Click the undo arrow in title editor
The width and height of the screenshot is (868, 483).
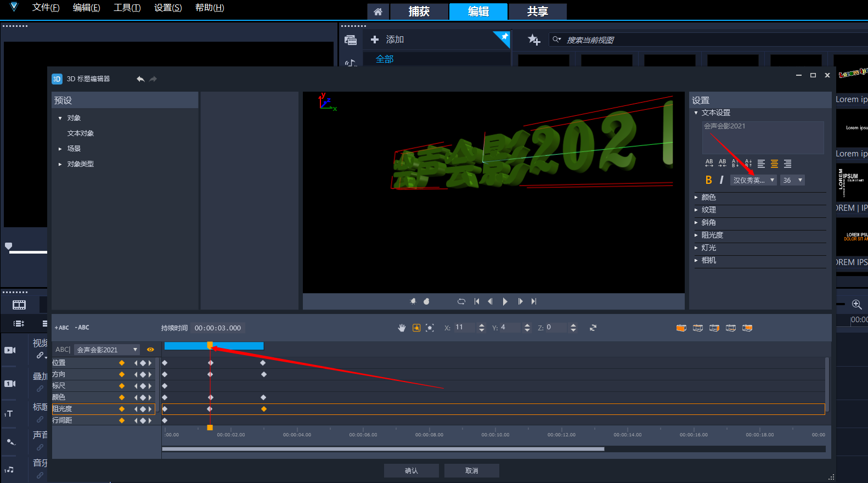click(140, 79)
